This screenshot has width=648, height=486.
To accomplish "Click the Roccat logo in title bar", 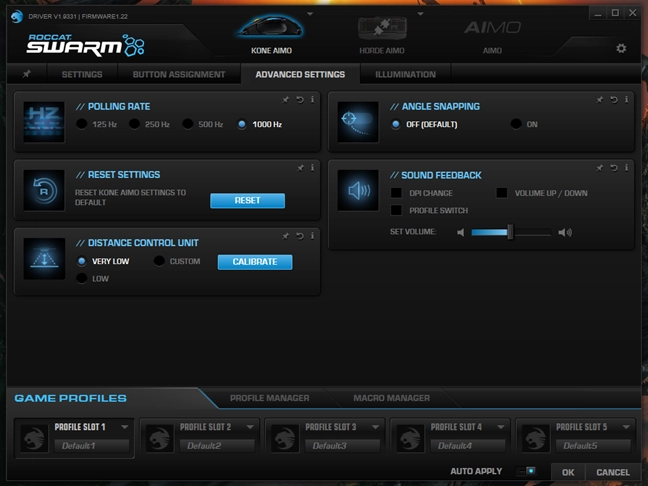I will [x=17, y=17].
